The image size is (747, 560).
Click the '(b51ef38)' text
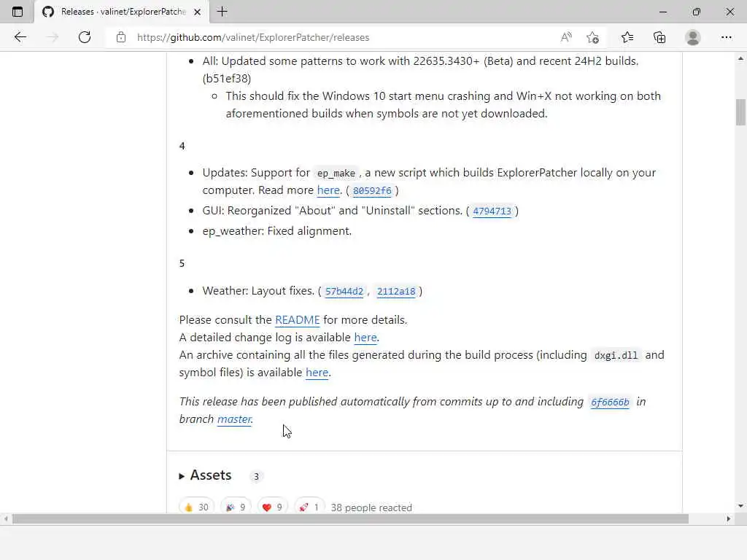pos(227,79)
